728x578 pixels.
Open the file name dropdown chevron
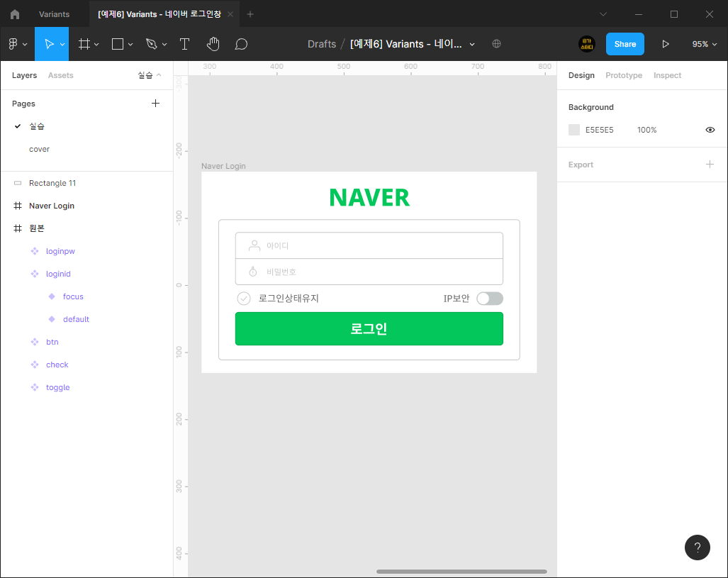(x=472, y=44)
